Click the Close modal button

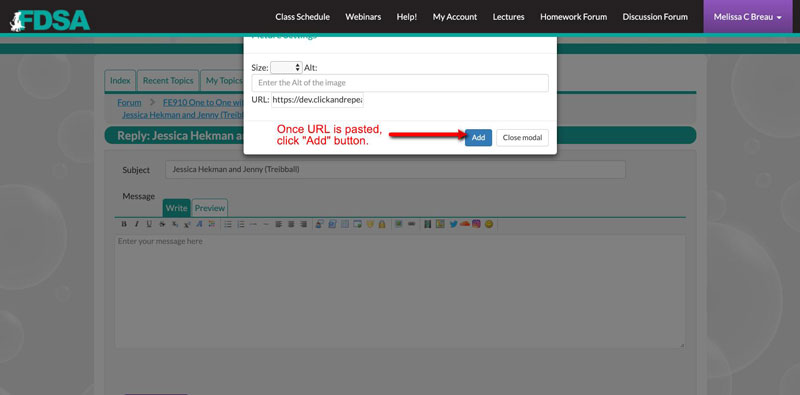click(522, 137)
